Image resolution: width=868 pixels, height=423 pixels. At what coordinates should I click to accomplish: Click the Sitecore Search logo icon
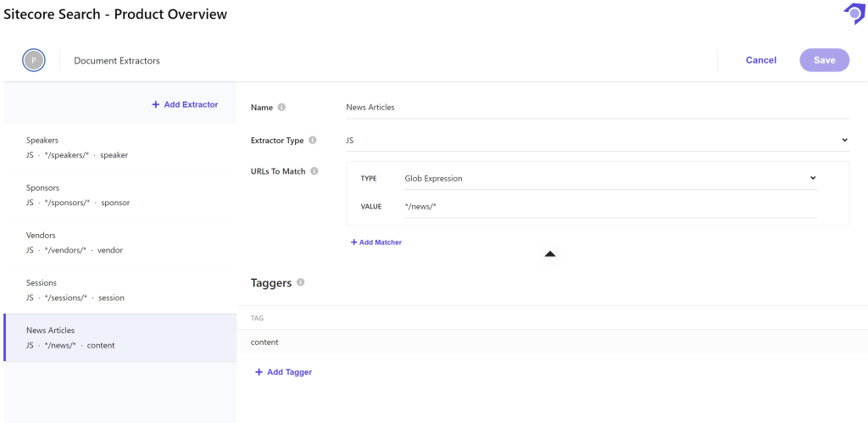pos(854,14)
